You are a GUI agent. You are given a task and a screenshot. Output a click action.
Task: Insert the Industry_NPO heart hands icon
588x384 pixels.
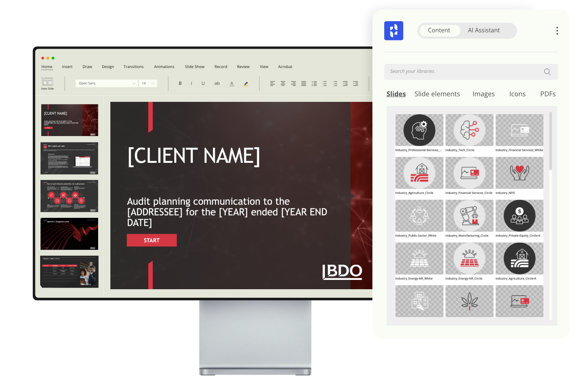point(520,173)
